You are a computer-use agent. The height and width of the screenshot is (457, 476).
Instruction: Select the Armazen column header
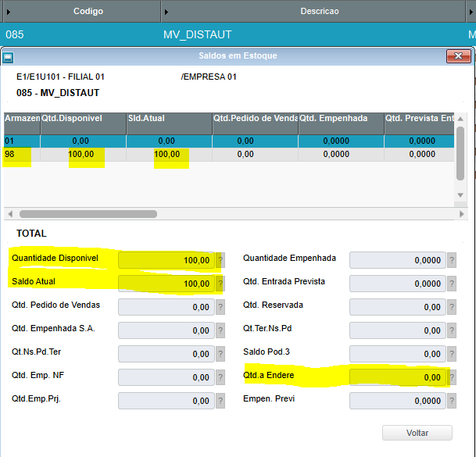(x=22, y=123)
